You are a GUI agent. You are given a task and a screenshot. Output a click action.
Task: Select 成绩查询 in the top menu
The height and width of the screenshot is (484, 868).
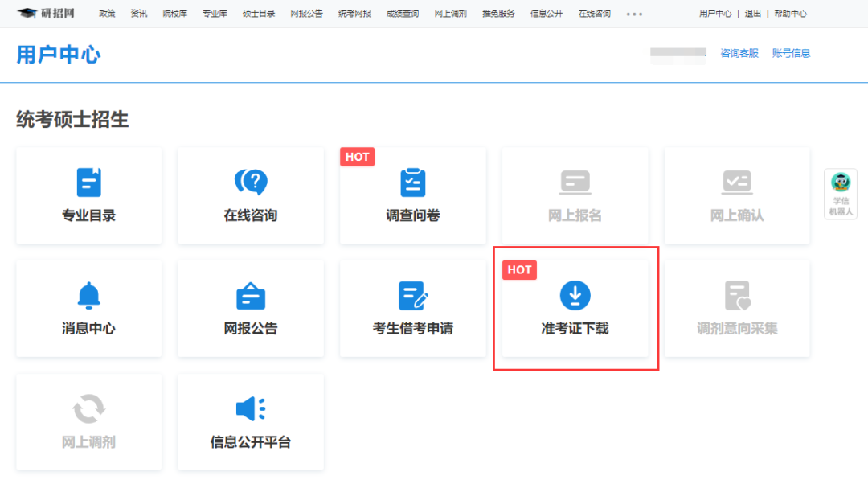(403, 14)
